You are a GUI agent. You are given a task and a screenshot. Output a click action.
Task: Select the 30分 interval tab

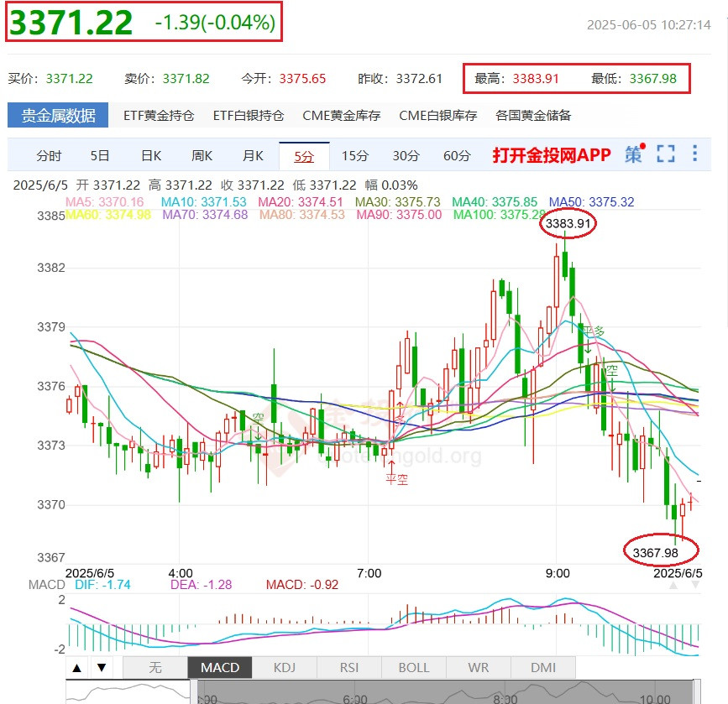point(406,156)
